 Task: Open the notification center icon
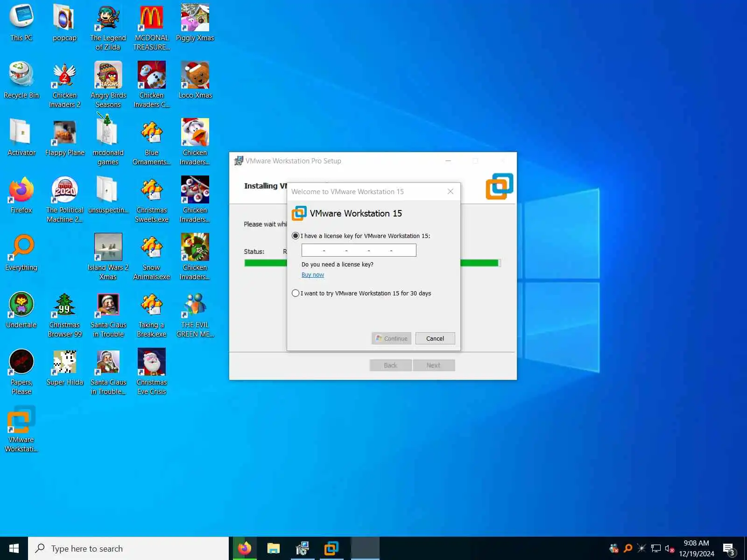click(729, 549)
